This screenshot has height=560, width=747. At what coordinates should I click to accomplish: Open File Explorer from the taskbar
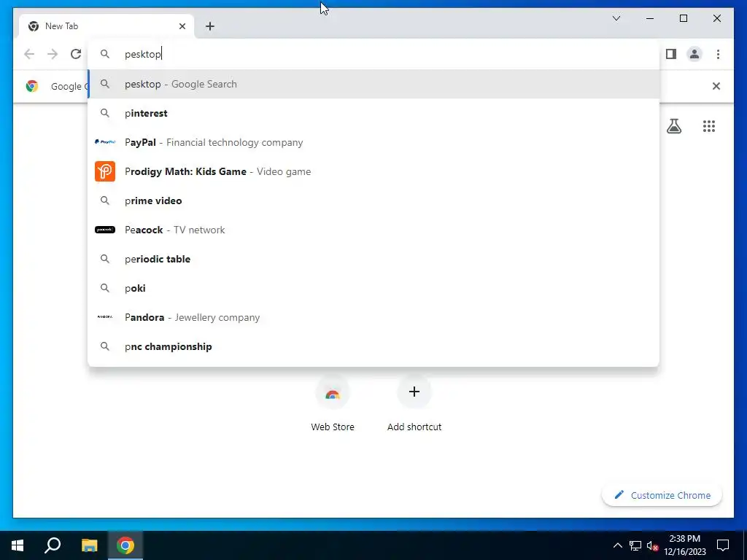click(x=89, y=545)
